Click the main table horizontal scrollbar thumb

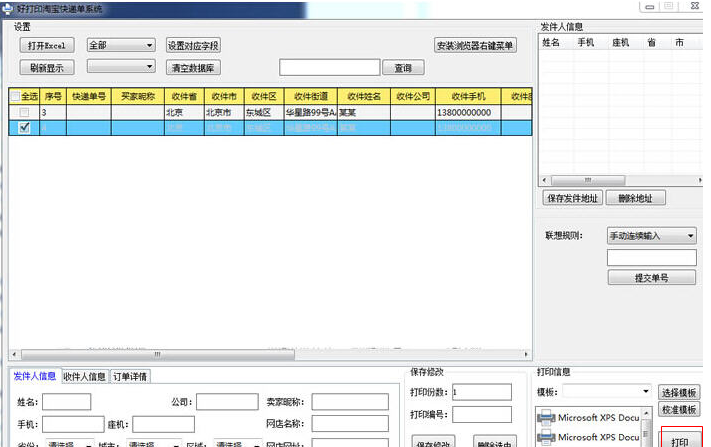(158, 354)
